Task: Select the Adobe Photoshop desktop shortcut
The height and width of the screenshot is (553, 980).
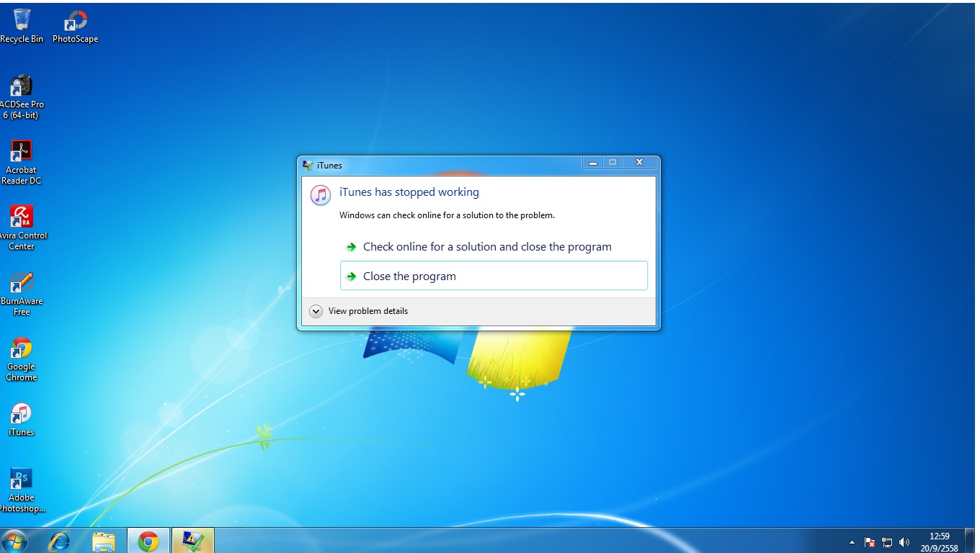Action: 22,490
